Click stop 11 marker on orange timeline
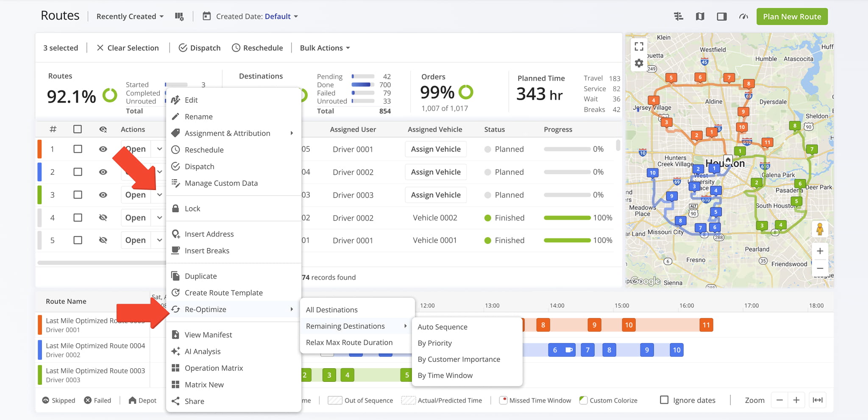868x420 pixels. [x=706, y=325]
